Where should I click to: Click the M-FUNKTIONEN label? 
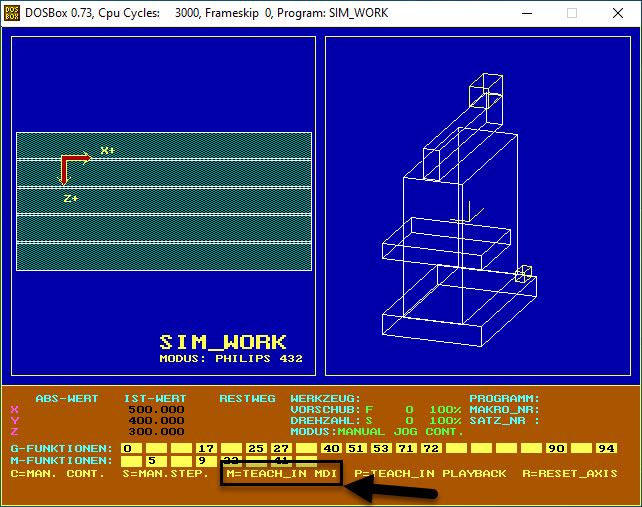[x=61, y=461]
